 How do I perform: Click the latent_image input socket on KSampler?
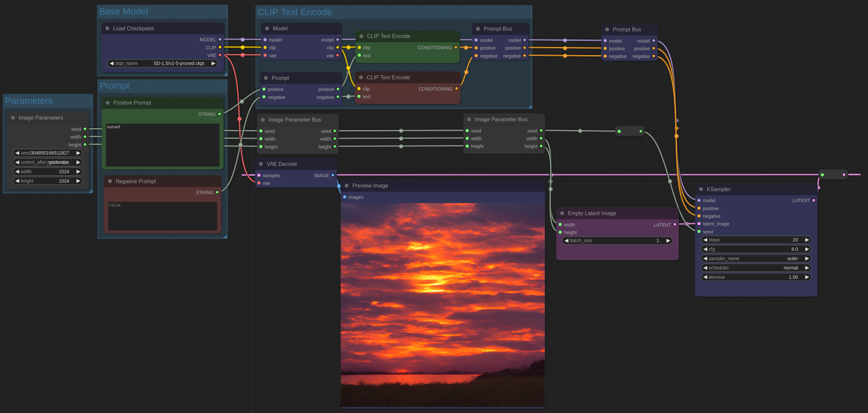(x=699, y=224)
